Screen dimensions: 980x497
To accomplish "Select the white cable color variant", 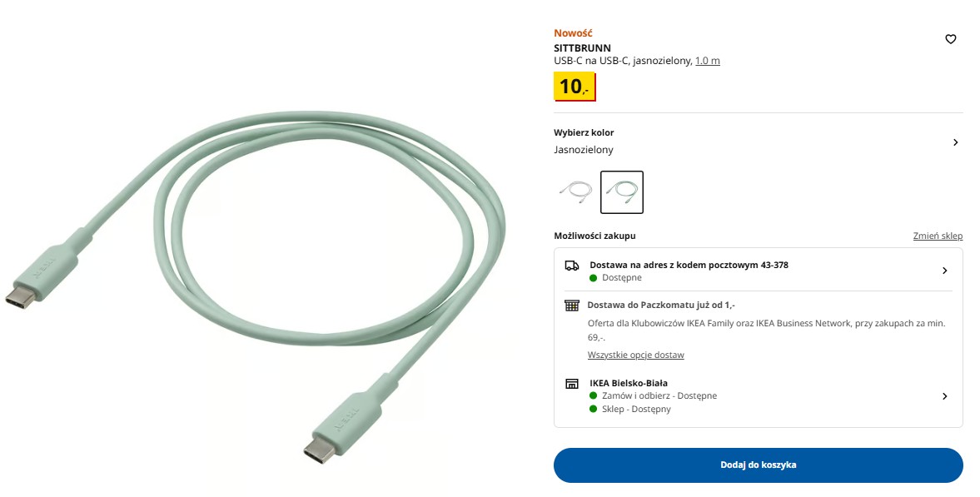I will (575, 192).
